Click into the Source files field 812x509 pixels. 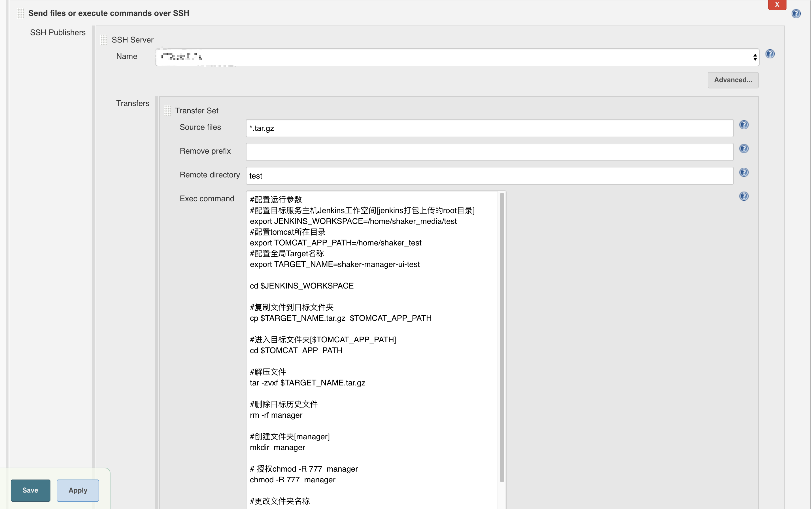pos(489,128)
